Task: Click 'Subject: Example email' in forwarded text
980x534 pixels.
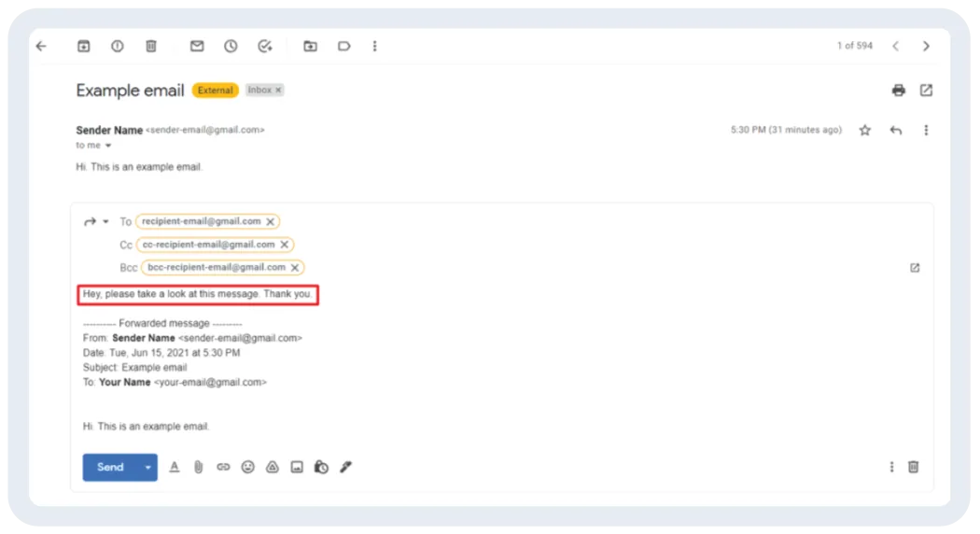Action: [135, 368]
